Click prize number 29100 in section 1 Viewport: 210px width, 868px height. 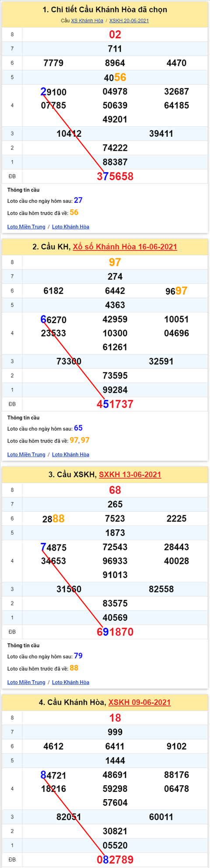pyautogui.click(x=53, y=92)
